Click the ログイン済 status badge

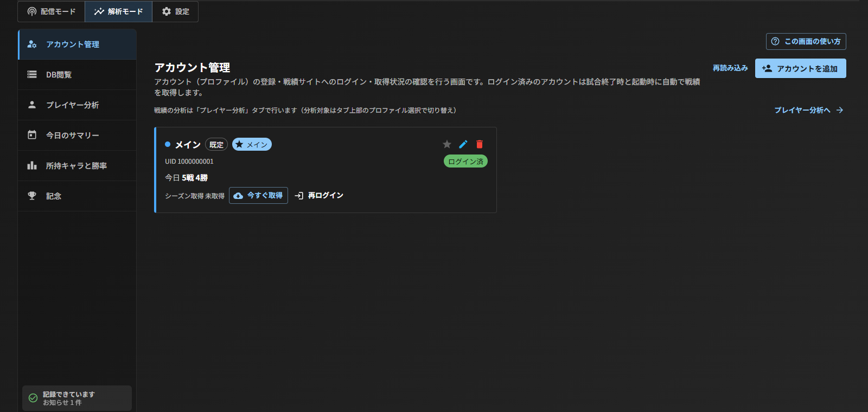[465, 162]
